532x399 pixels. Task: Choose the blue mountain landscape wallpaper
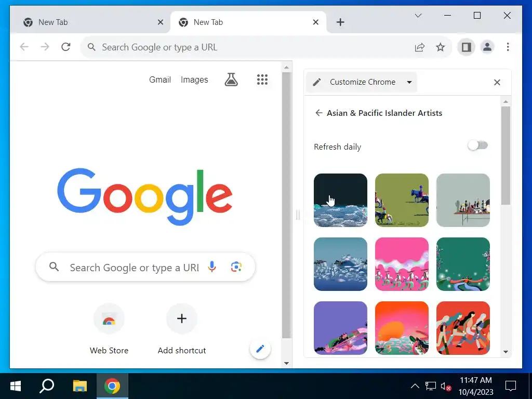tap(340, 264)
